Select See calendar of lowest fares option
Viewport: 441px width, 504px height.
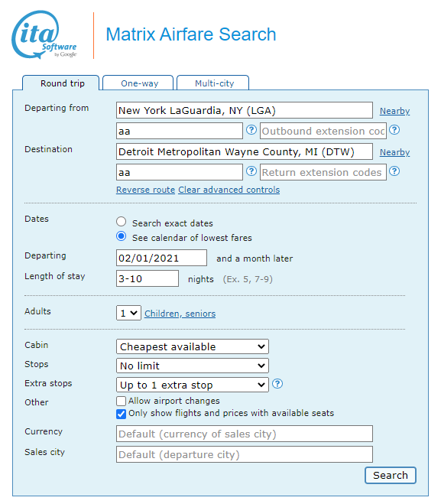[x=121, y=236]
